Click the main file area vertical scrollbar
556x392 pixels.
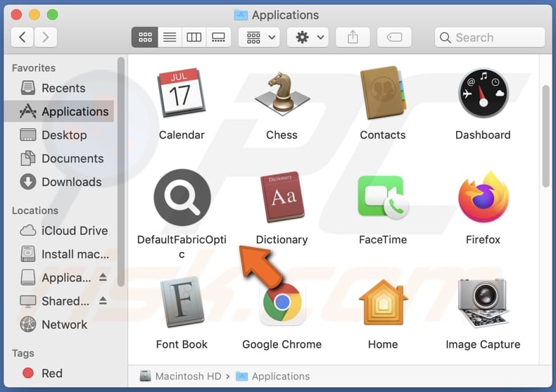545,136
